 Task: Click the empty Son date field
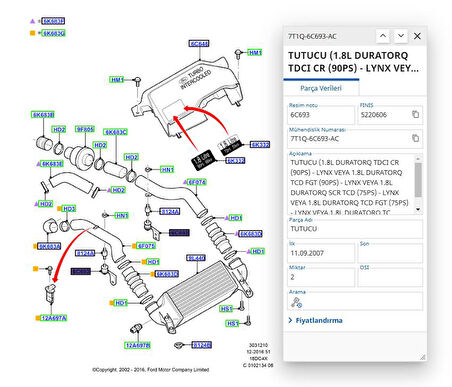[390, 253]
